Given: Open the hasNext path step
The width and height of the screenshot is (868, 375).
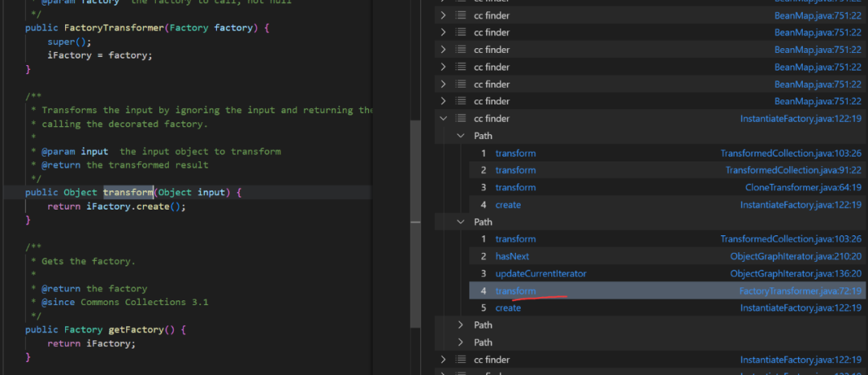Looking at the screenshot, I should [512, 256].
